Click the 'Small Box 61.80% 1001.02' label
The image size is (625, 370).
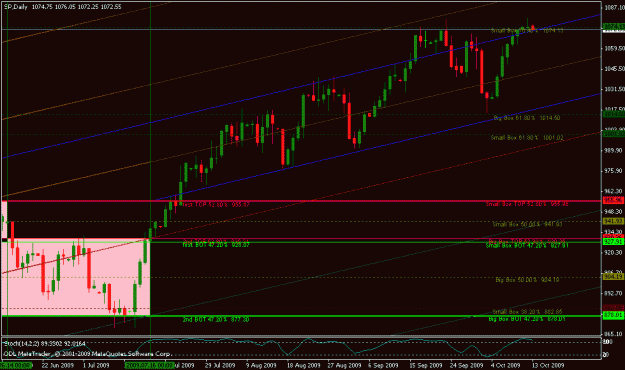coord(527,138)
